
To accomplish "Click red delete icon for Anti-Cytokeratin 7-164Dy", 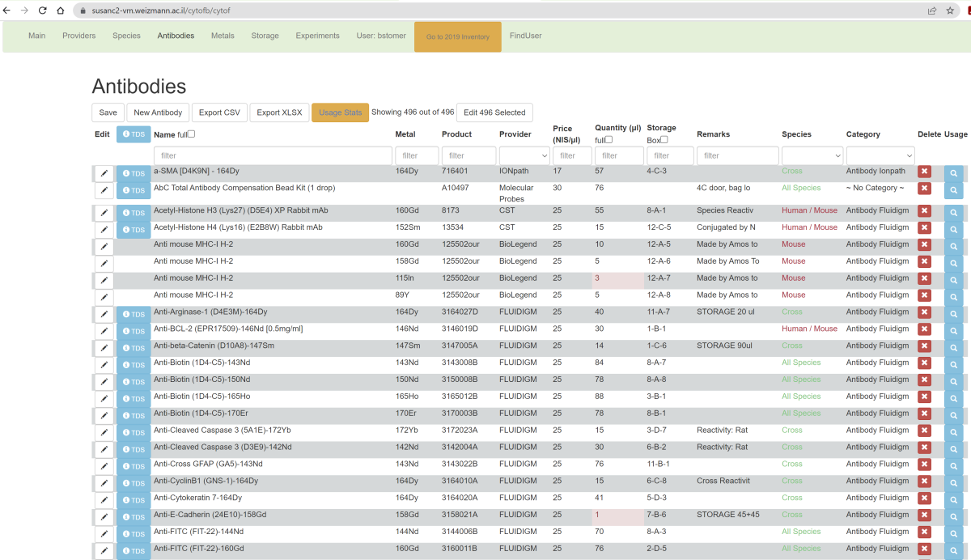I will pos(924,498).
